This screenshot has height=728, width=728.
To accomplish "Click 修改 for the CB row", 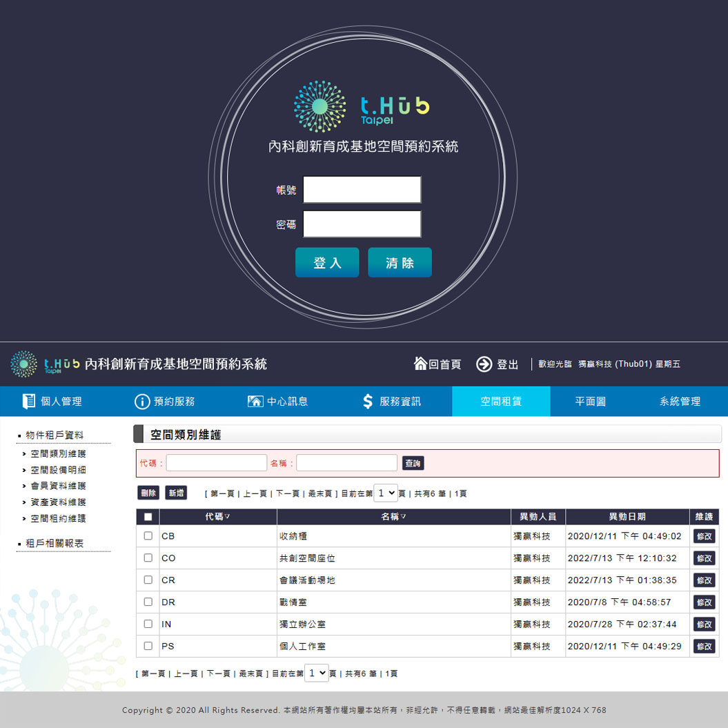I will point(704,536).
